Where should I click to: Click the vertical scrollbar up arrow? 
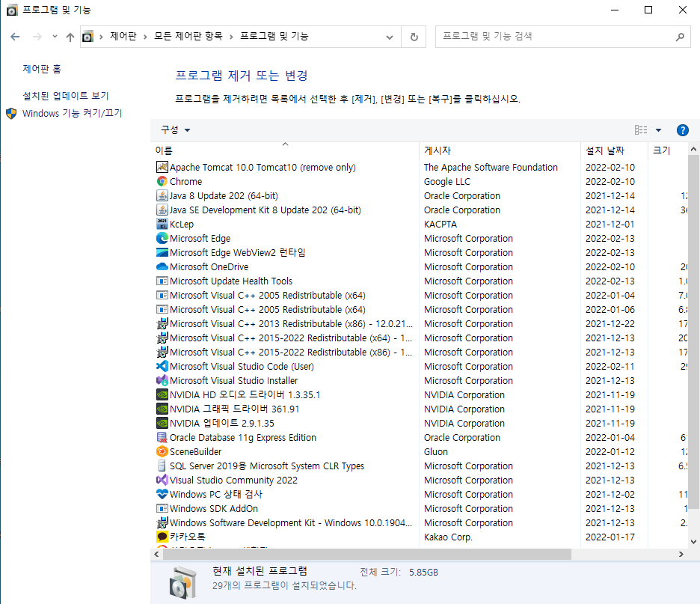point(693,149)
